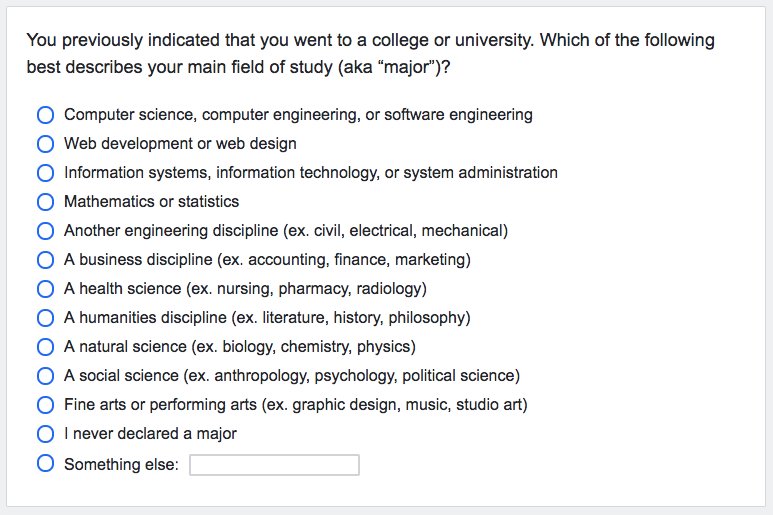Select Another engineering discipline radio button

tap(45, 231)
